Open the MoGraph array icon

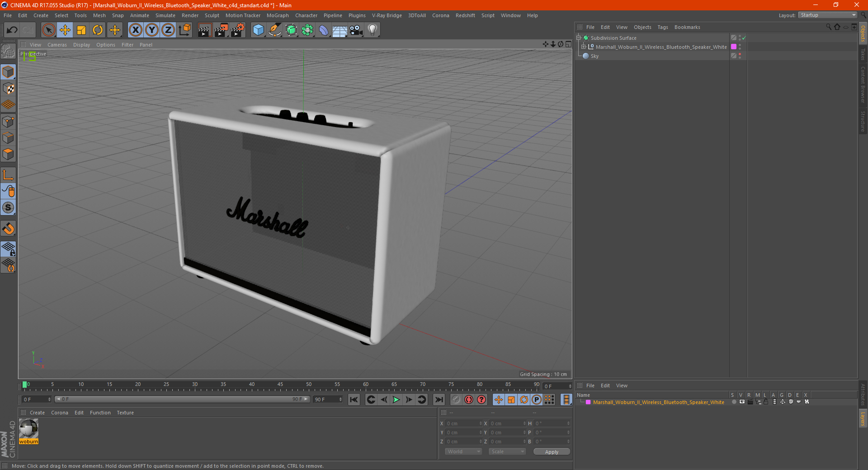pyautogui.click(x=307, y=30)
